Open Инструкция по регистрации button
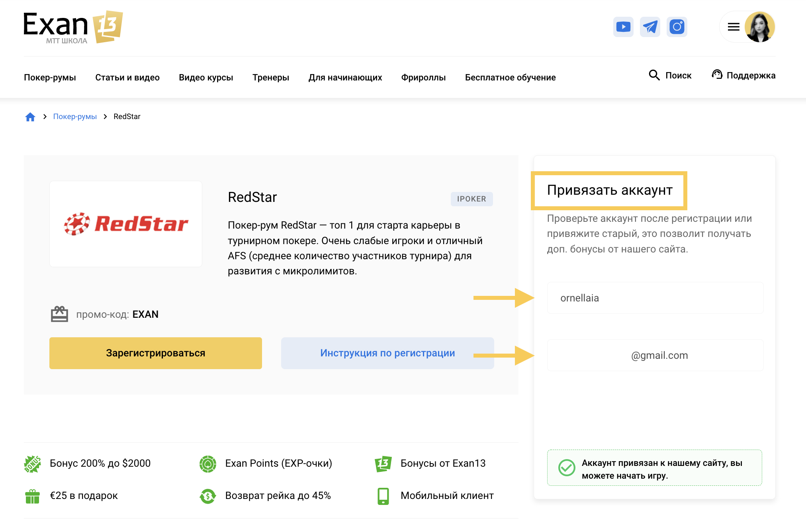The width and height of the screenshot is (806, 532). [387, 353]
